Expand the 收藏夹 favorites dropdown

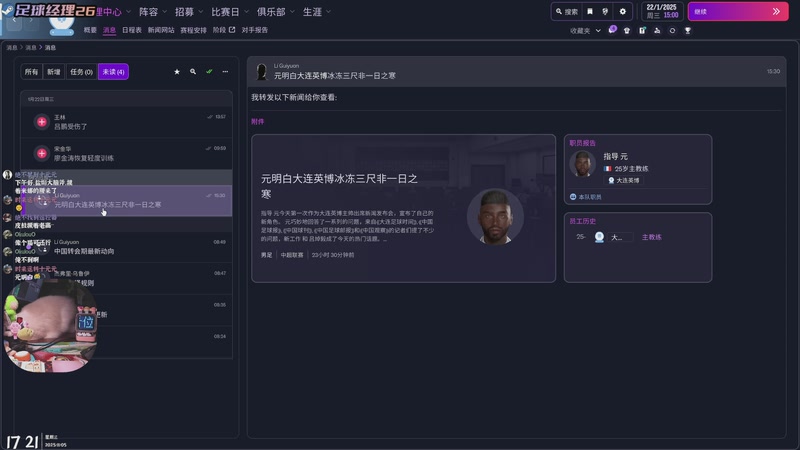pyautogui.click(x=585, y=31)
